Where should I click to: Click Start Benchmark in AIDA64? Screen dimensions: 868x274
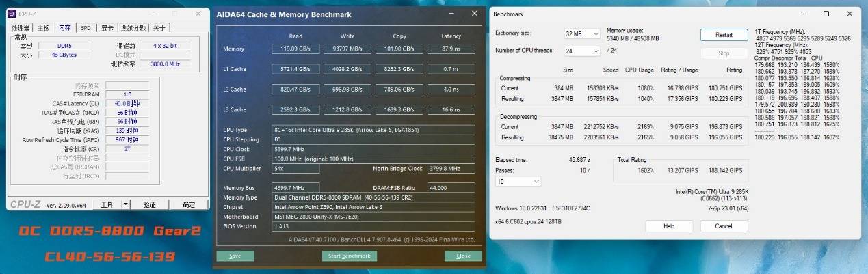coord(350,256)
